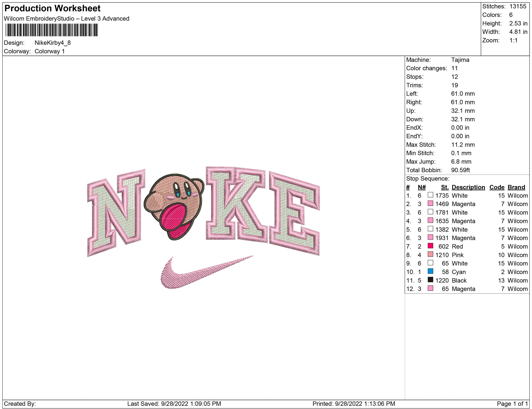The height and width of the screenshot is (409, 532).
Task: Click the Stitches count value 13155
Action: pos(518,6)
